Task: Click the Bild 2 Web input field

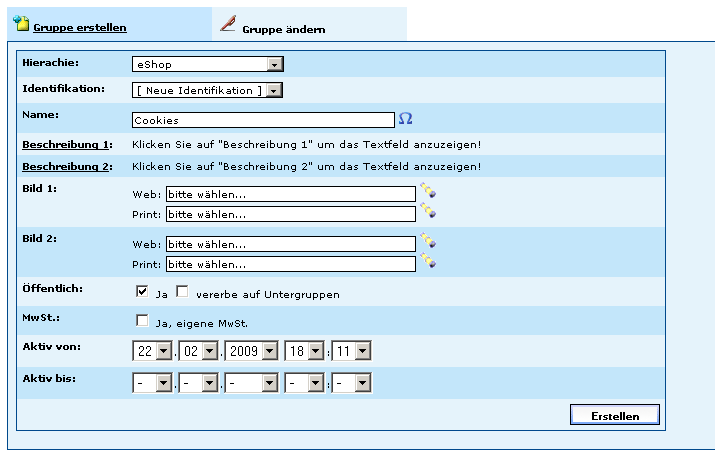Action: 291,244
